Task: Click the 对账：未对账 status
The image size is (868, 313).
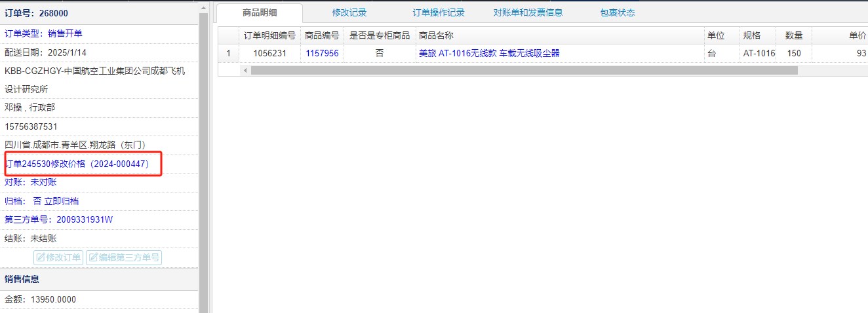Action: coord(30,182)
